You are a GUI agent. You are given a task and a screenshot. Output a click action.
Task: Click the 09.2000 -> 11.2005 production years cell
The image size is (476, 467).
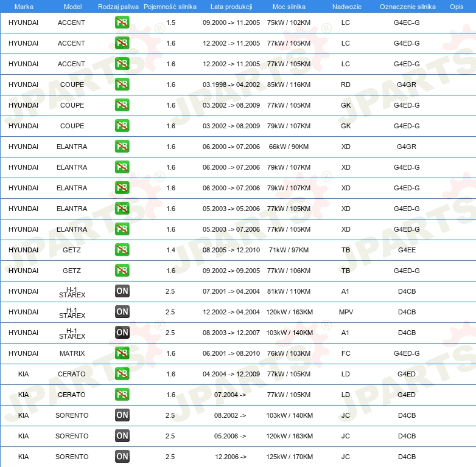point(231,22)
